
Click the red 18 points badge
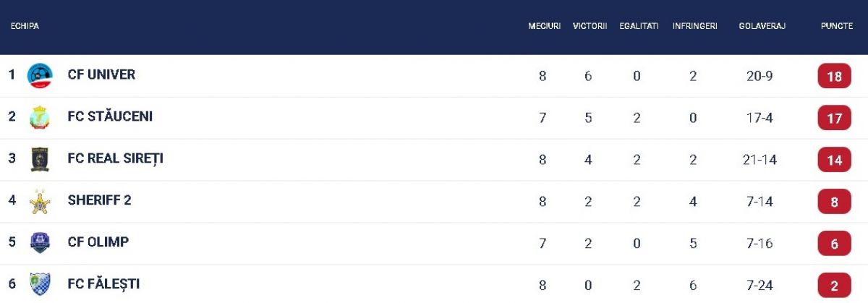click(x=834, y=76)
